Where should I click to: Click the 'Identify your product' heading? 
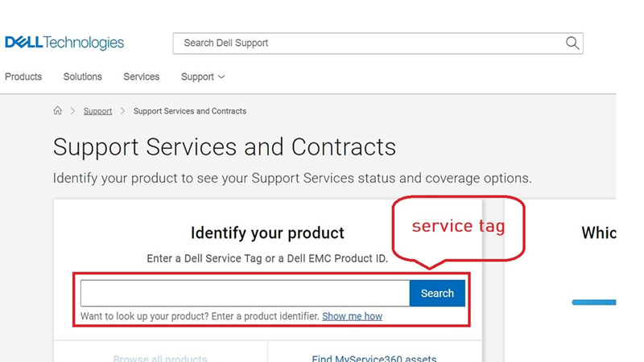click(x=267, y=233)
